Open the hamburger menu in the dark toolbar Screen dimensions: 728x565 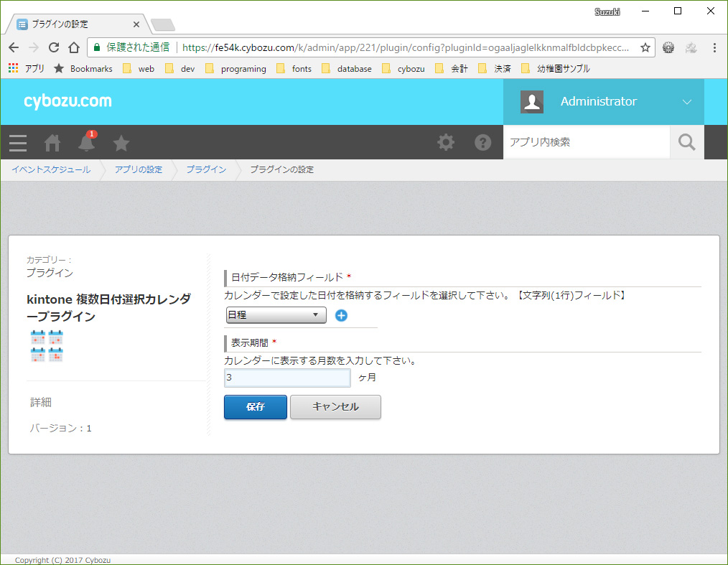pos(18,143)
